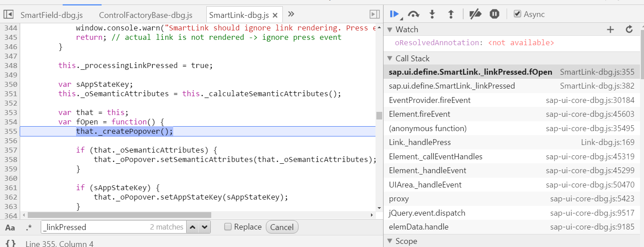Screen dimensions: 644x247
Task: Select elemData.handle stack frame
Action: coord(512,227)
